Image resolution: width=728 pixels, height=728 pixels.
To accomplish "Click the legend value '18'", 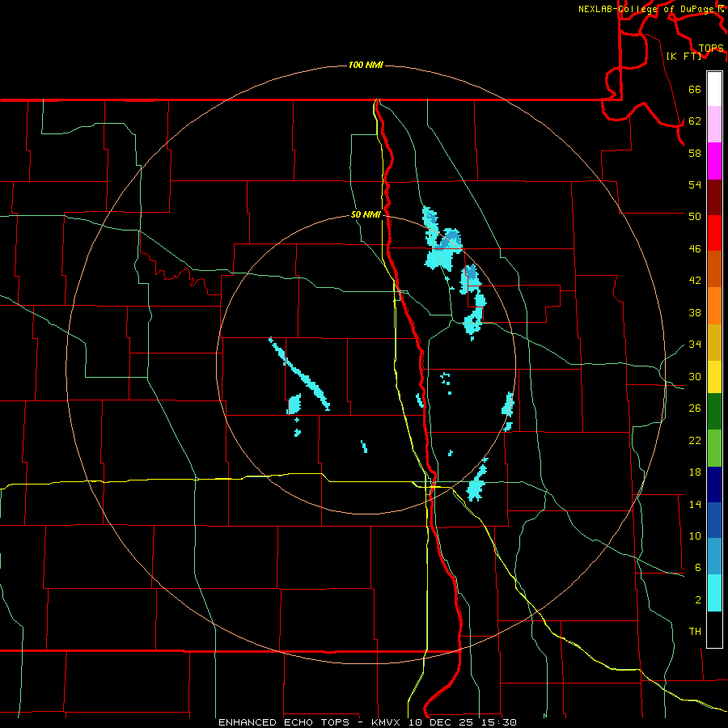I will click(695, 472).
